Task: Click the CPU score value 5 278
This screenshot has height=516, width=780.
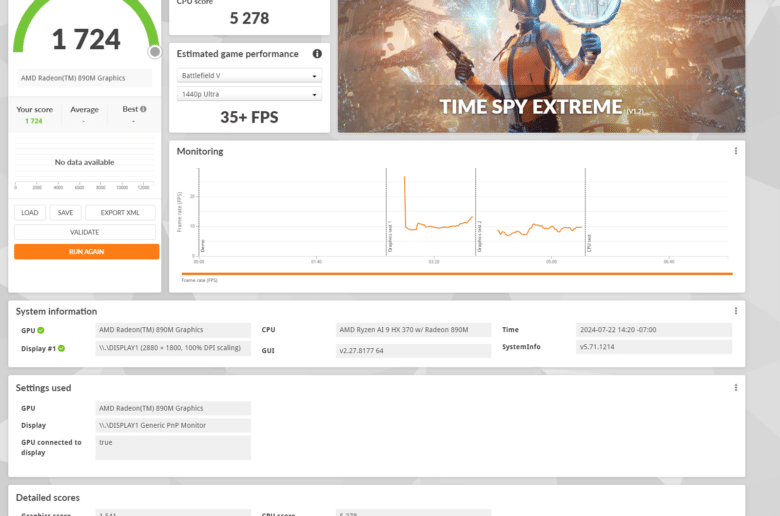Action: click(x=249, y=18)
